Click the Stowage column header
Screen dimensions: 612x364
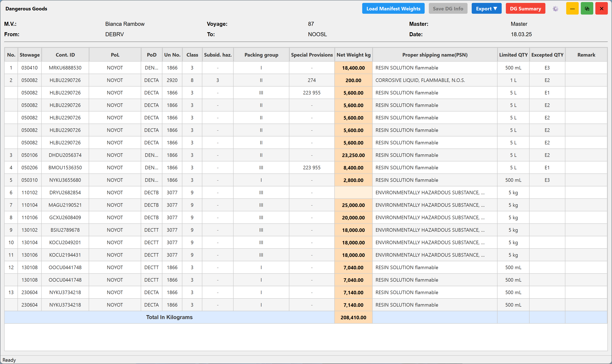pos(30,55)
